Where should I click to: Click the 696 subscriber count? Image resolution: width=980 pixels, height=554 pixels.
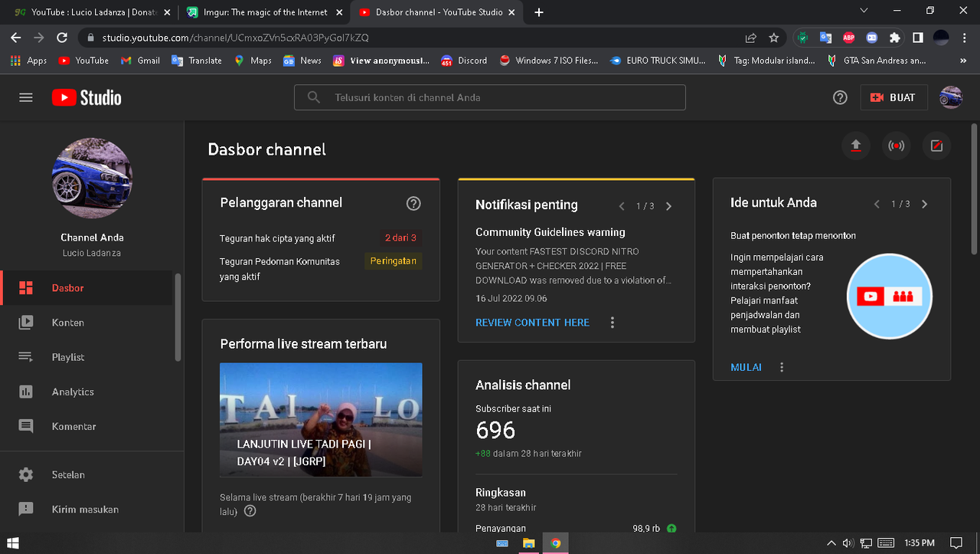[x=495, y=431]
